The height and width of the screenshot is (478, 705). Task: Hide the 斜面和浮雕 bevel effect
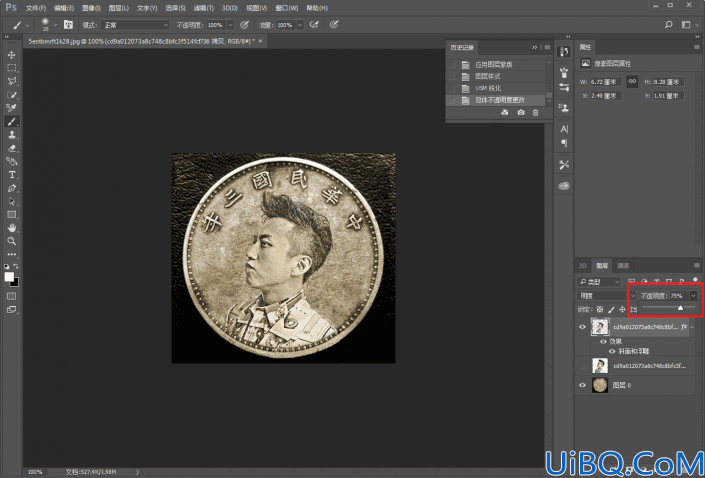(612, 351)
